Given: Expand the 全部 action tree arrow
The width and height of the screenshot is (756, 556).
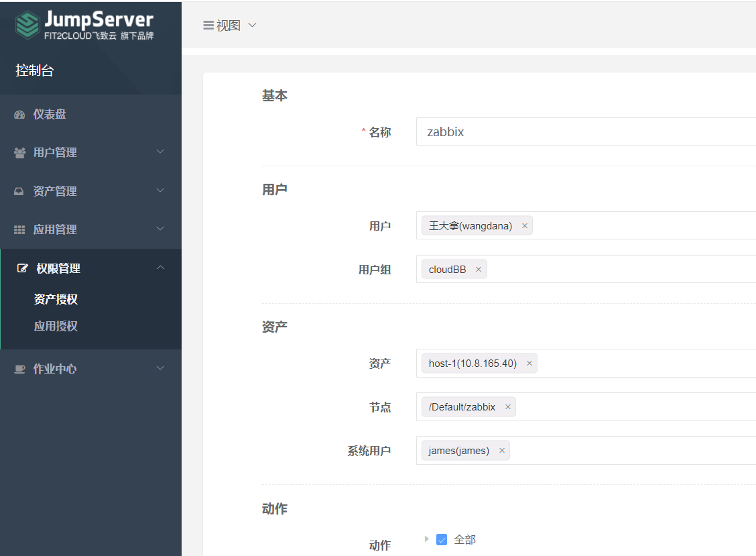Looking at the screenshot, I should pos(427,539).
